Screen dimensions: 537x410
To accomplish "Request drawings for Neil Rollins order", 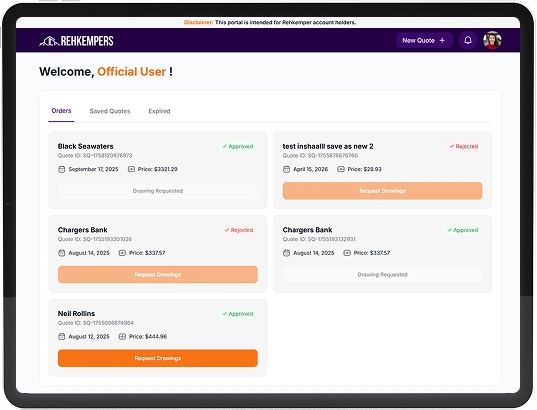I will (x=158, y=358).
